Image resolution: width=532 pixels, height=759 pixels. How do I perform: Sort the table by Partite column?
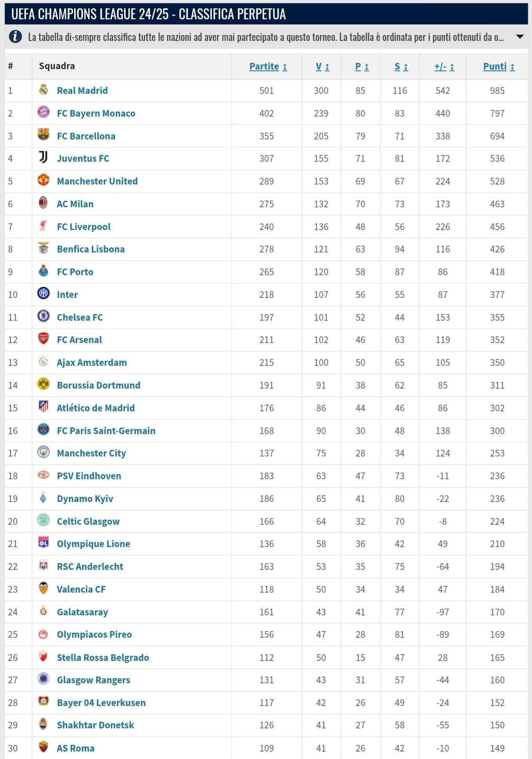268,66
